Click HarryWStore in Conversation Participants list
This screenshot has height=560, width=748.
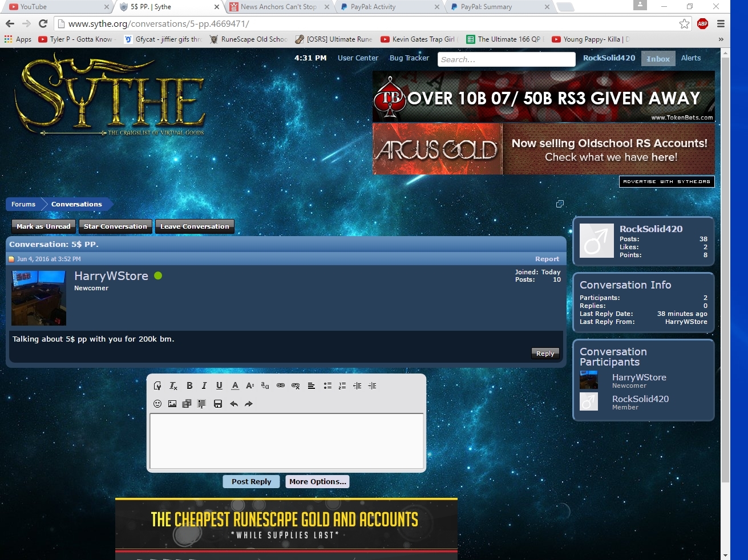(639, 378)
